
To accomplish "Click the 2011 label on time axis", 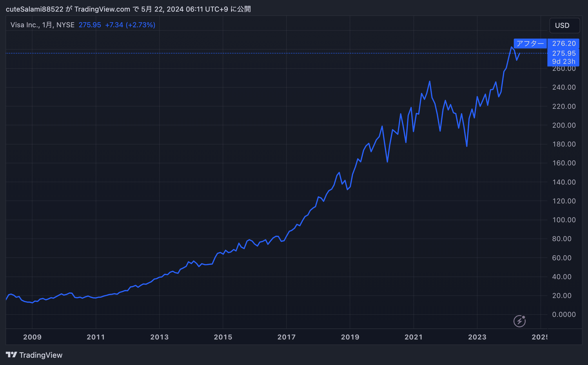I will (x=96, y=337).
